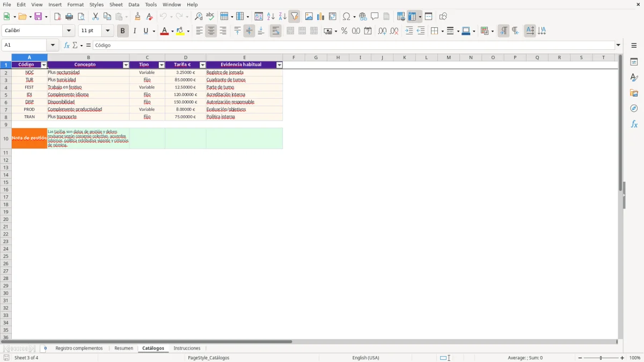Open the Data menu
This screenshot has height=362, width=644.
click(x=134, y=4)
